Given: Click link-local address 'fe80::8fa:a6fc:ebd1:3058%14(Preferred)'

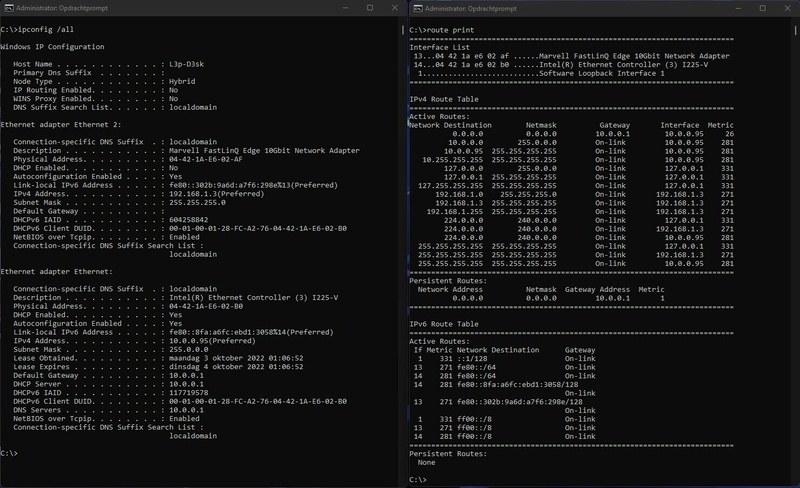Looking at the screenshot, I should [252, 332].
